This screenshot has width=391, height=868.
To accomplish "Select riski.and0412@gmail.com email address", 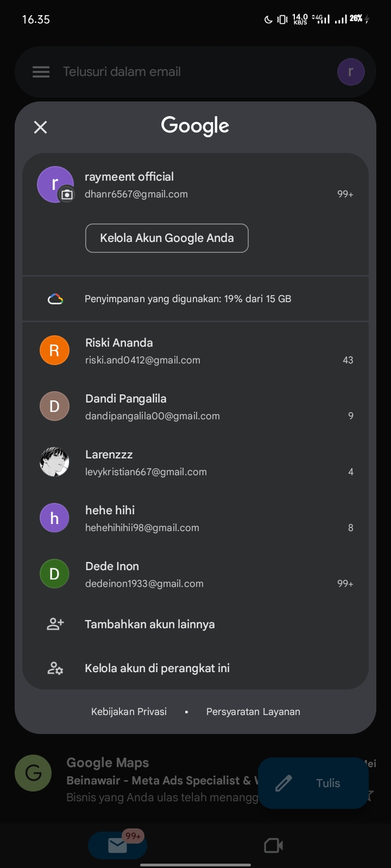I will [143, 360].
